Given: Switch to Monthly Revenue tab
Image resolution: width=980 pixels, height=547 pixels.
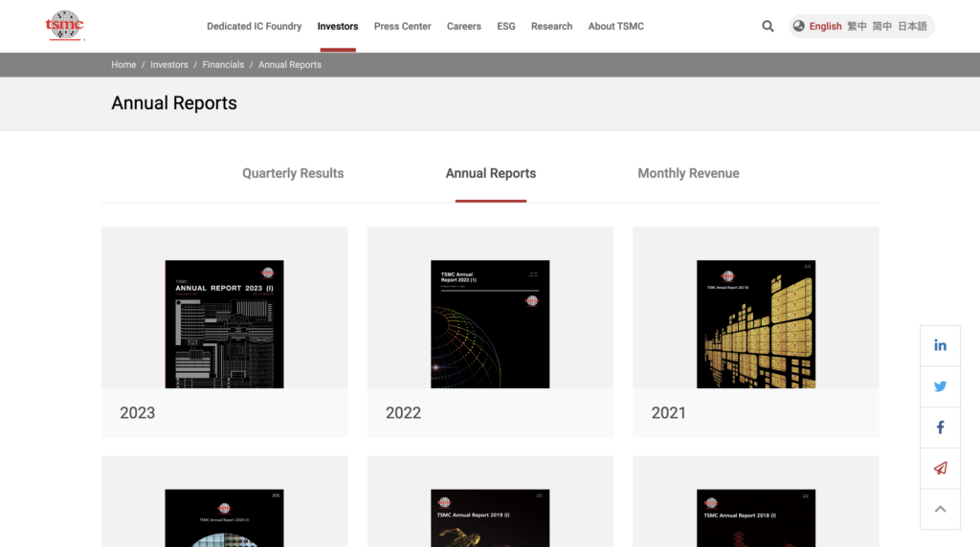Looking at the screenshot, I should tap(688, 173).
